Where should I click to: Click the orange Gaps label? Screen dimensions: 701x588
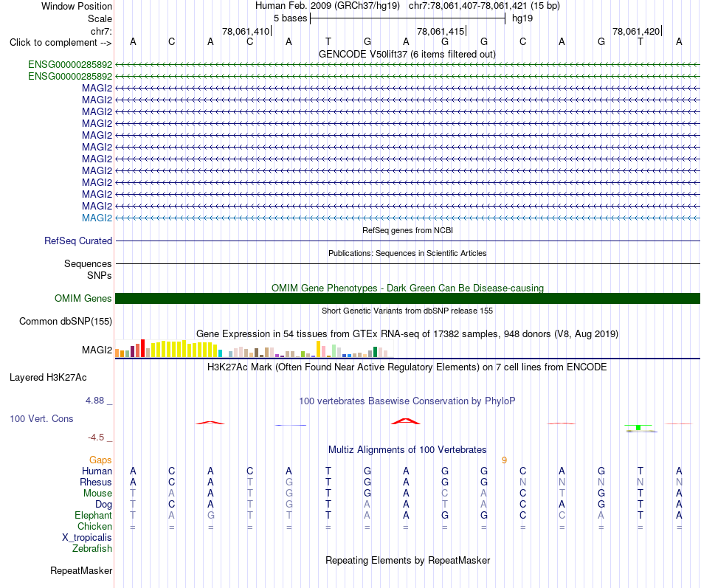[x=100, y=460]
